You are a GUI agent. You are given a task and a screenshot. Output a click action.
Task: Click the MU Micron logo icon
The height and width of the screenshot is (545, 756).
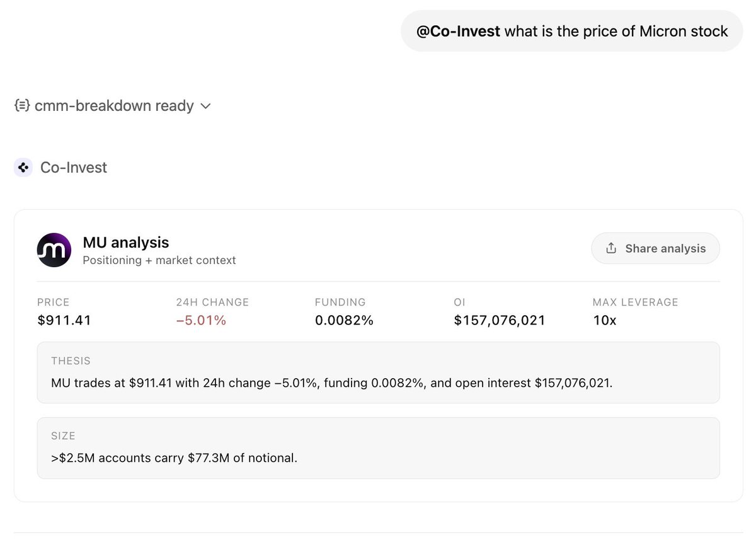pos(54,250)
